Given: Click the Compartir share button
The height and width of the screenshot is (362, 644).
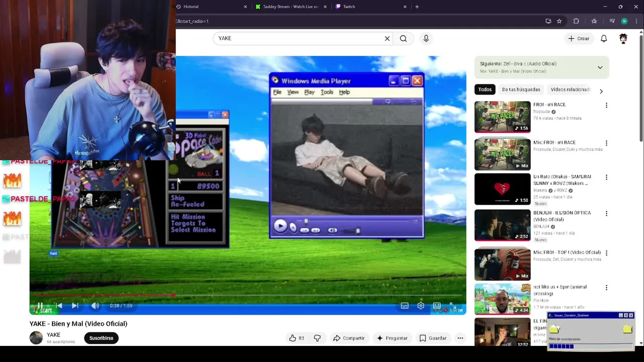Looking at the screenshot, I should pos(349,338).
